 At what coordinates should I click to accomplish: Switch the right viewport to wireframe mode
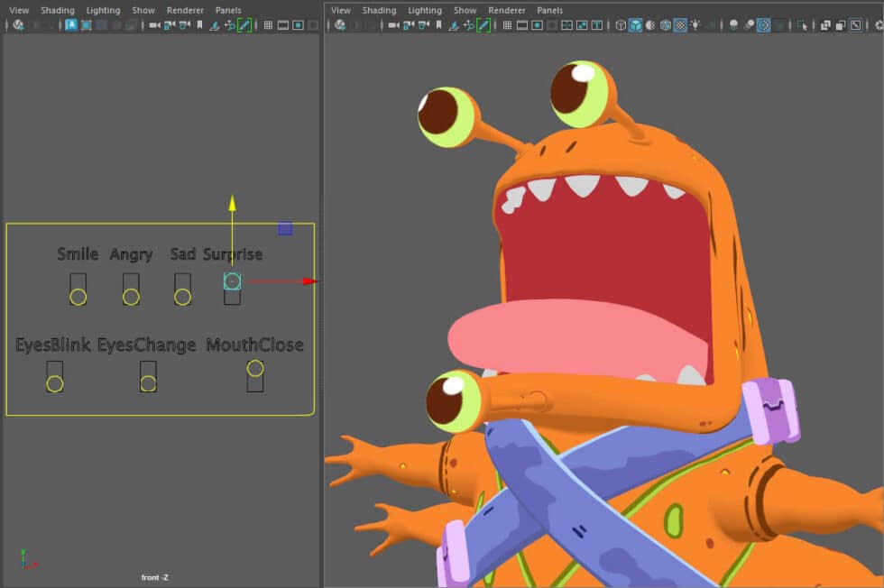[x=622, y=26]
